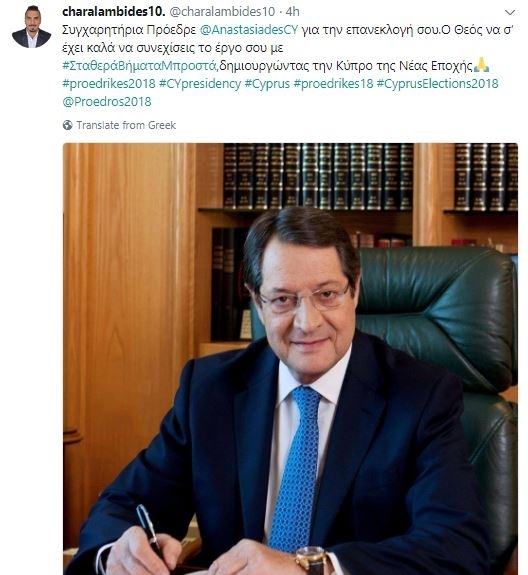Open the #proedrikes2018 hashtag
This screenshot has height=575, width=528.
point(109,84)
